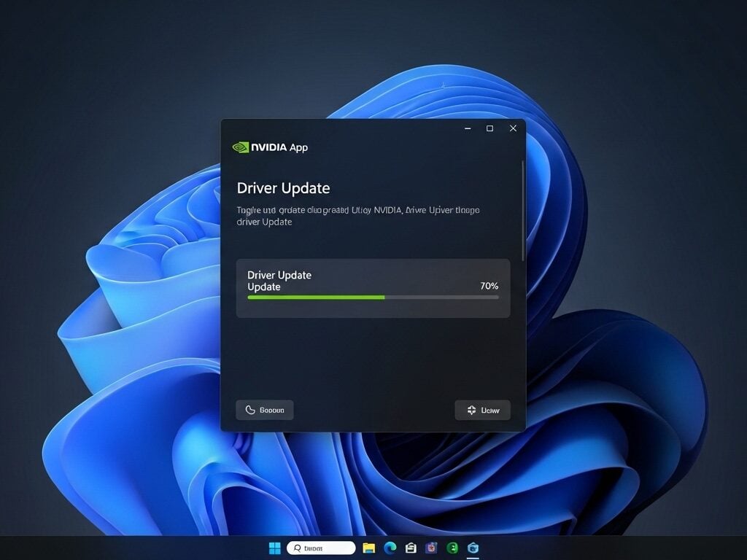Launch Microsoft Edge from the taskbar

390,548
